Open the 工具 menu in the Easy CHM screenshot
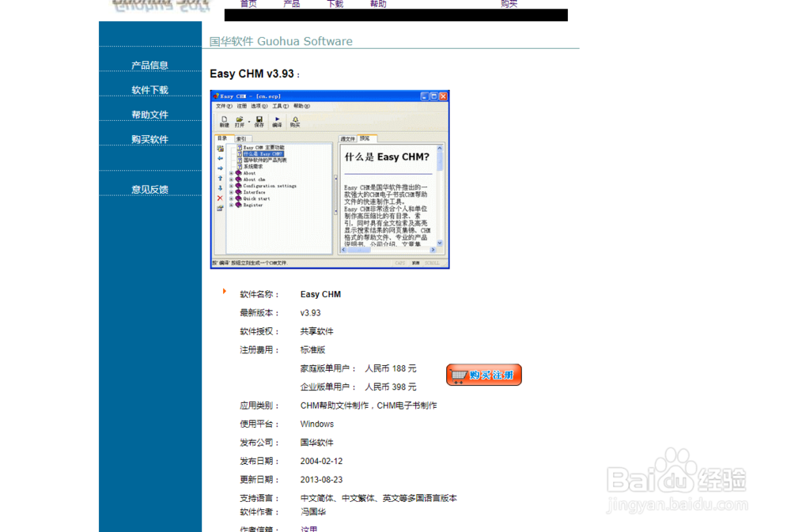This screenshot has width=791, height=532. (281, 106)
